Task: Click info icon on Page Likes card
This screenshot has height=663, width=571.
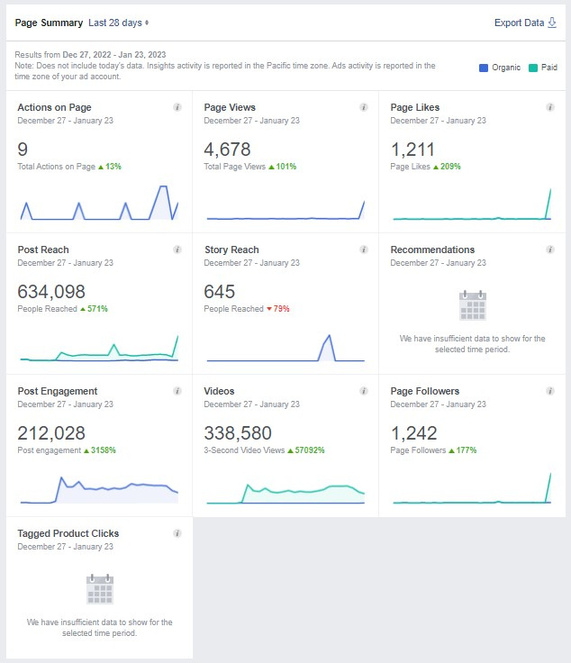Action: [x=550, y=107]
